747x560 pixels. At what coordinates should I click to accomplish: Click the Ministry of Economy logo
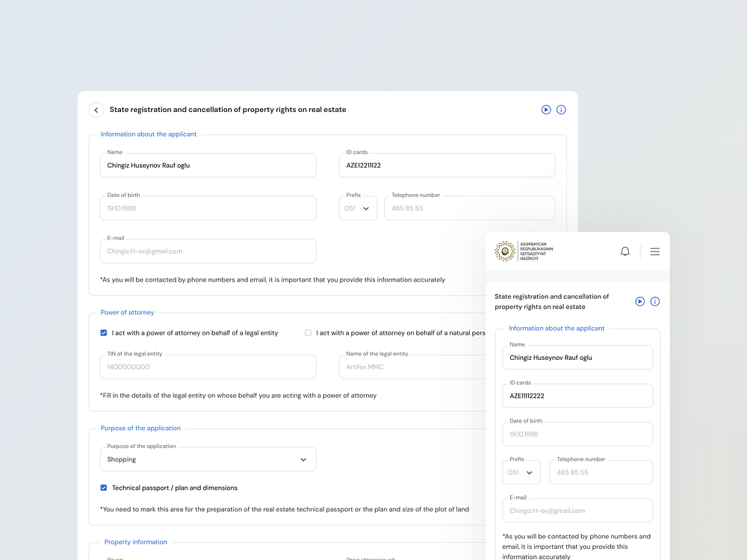(524, 252)
